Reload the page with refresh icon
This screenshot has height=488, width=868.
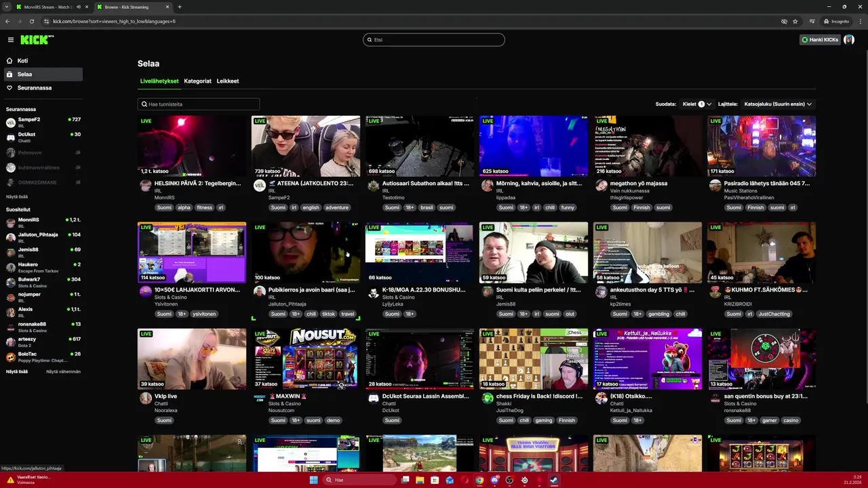point(31,21)
